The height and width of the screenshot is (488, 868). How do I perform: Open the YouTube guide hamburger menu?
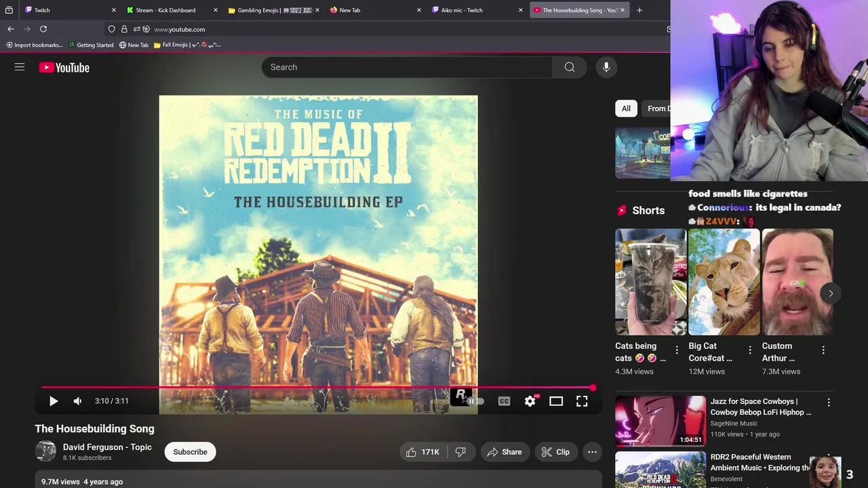[20, 67]
